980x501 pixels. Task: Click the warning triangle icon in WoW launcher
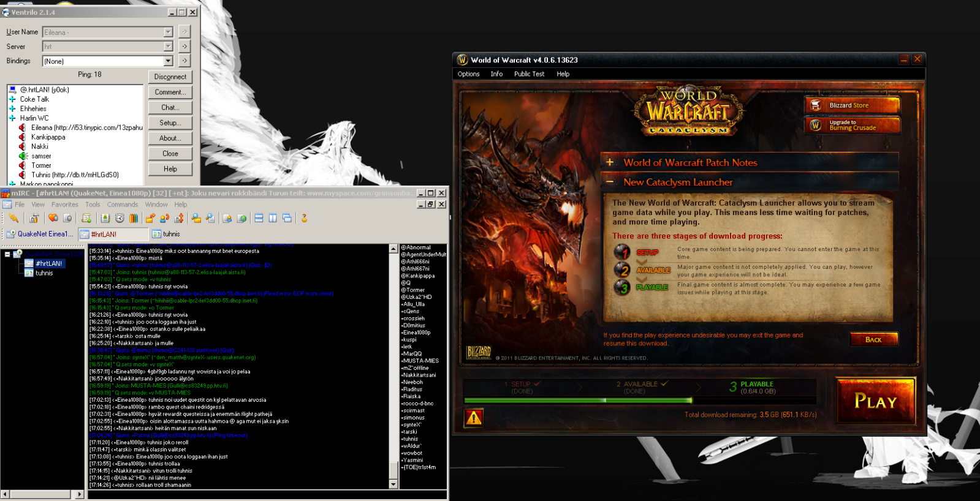(474, 417)
